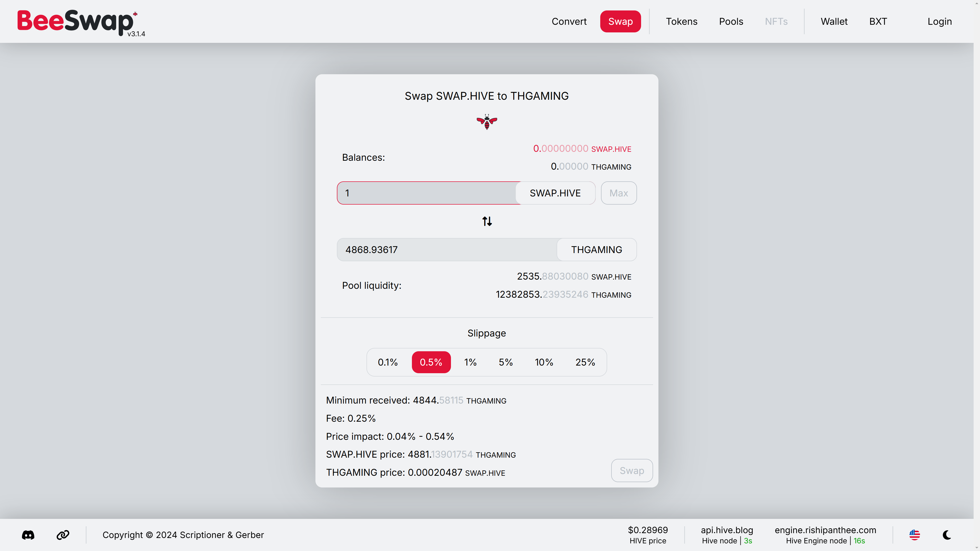
Task: Click the $0.28969 HIVE price text
Action: coord(648,535)
